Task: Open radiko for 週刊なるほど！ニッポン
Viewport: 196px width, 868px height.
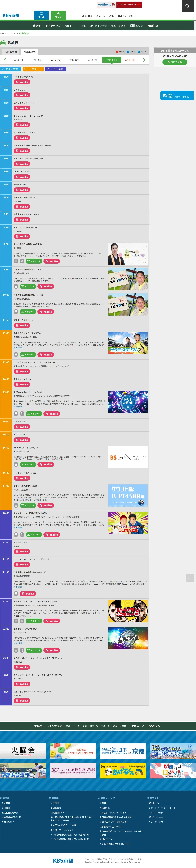Action: 22,108
